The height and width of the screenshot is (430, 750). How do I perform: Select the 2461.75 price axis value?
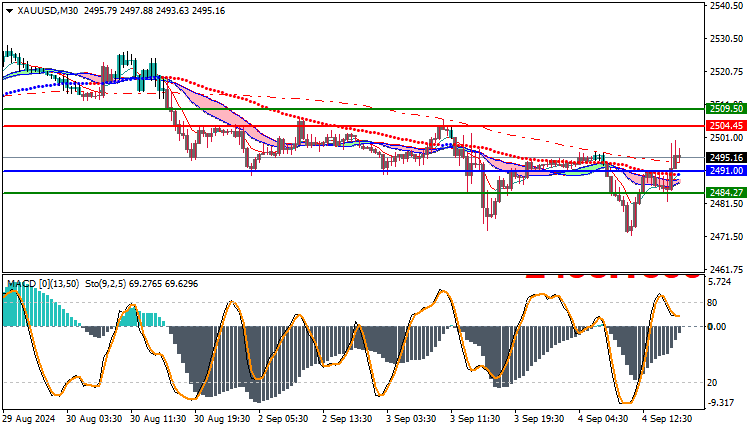pos(727,270)
